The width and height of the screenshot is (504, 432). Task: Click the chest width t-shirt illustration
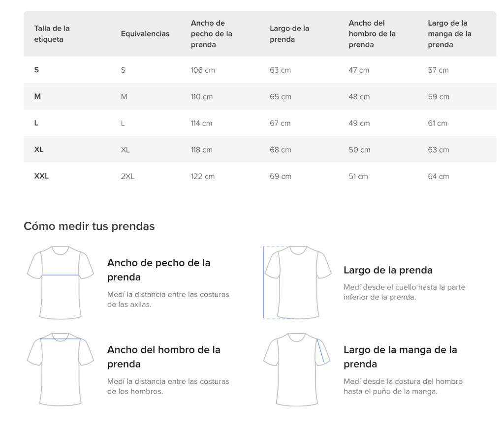point(61,283)
